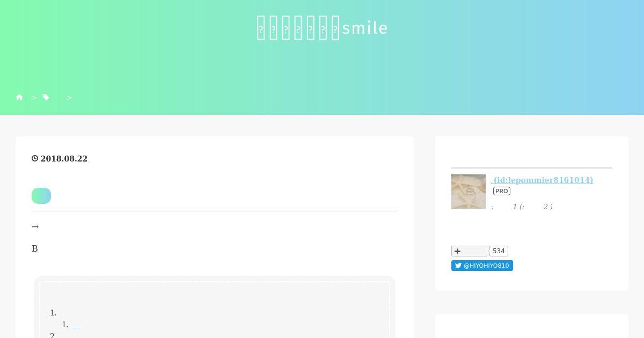
Task: Click the green-blue gradient category tag
Action: click(x=41, y=196)
